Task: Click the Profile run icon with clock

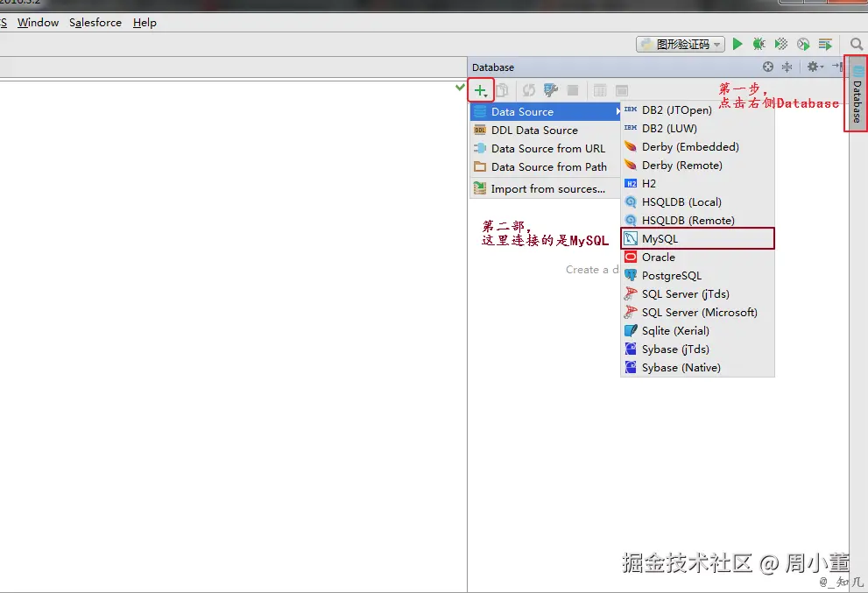Action: coord(803,44)
